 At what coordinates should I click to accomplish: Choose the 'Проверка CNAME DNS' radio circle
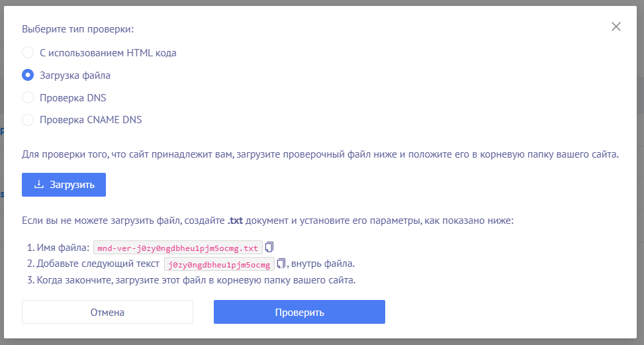(x=28, y=120)
